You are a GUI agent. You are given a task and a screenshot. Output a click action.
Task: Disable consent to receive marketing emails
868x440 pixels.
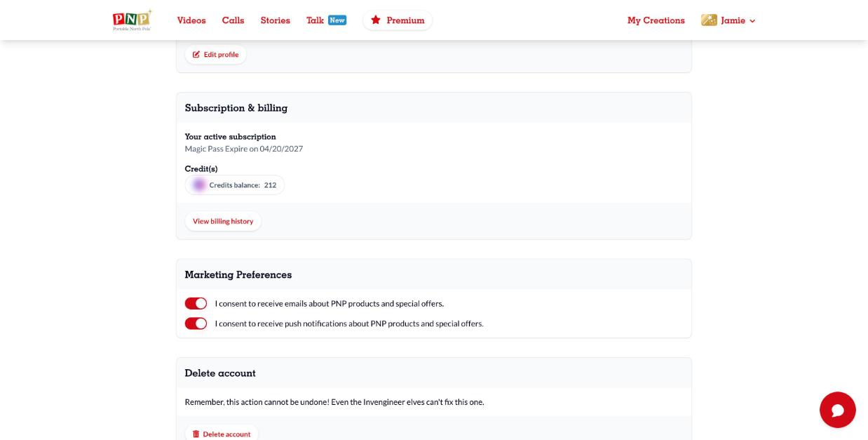196,303
